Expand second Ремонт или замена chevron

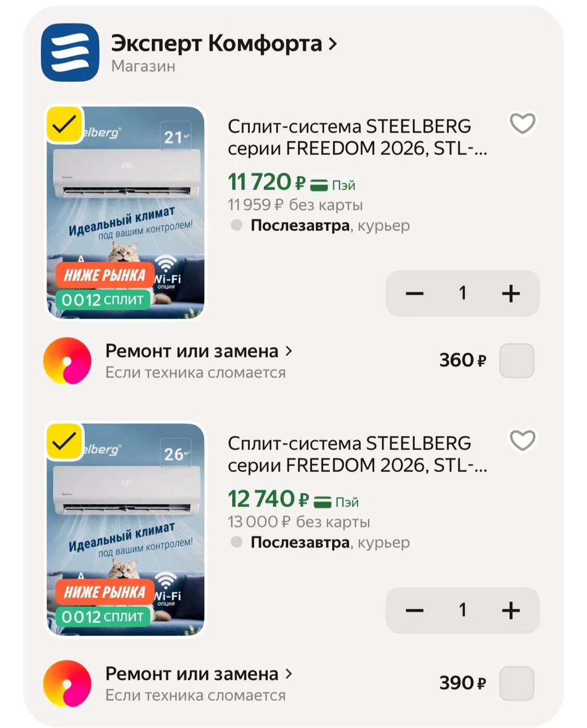tap(288, 673)
